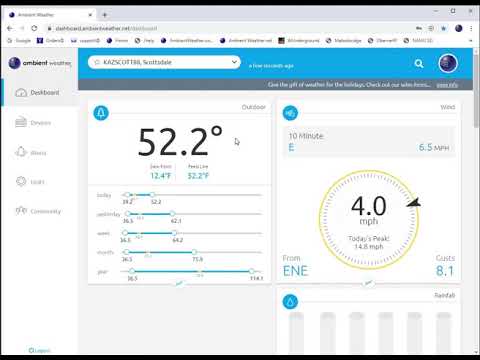Click the Logout link at sidebar bottom

pyautogui.click(x=39, y=350)
